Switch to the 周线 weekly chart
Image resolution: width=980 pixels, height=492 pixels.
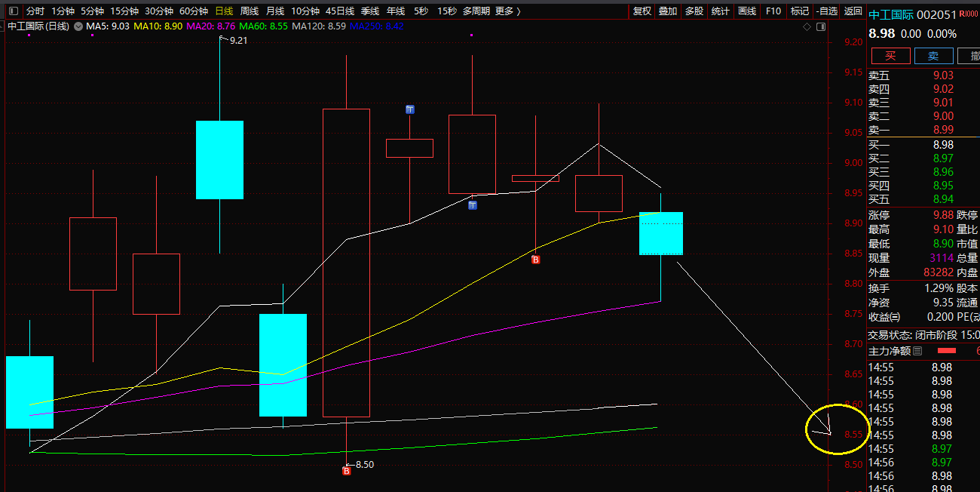click(250, 11)
